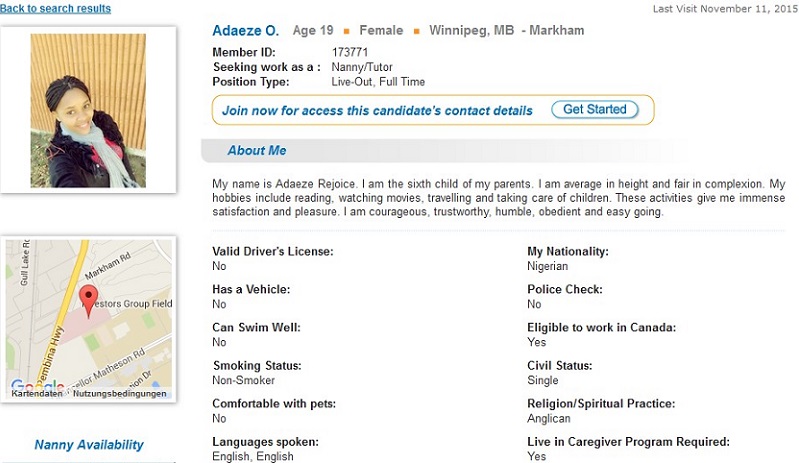
Task: Click the orange bullet before Female
Action: point(347,32)
